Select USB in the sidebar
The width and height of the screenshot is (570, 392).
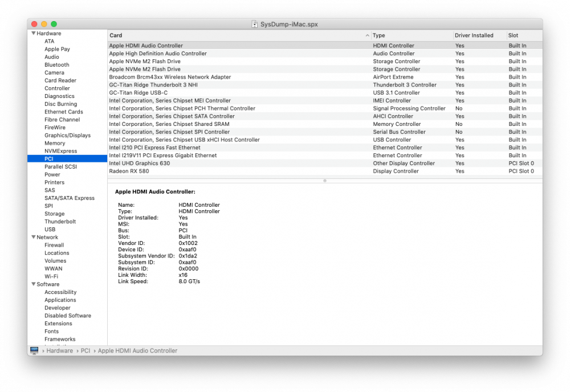tap(50, 229)
